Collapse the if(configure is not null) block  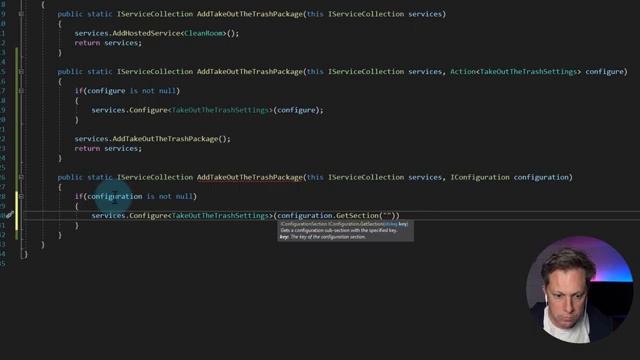pos(21,91)
